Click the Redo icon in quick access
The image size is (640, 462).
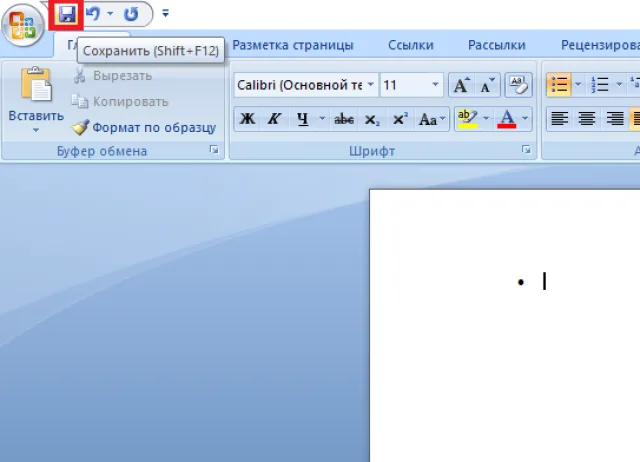click(131, 14)
